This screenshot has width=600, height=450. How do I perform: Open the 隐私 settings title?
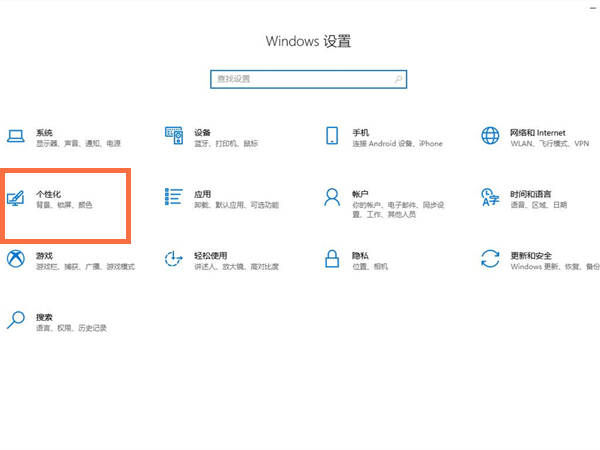click(360, 256)
